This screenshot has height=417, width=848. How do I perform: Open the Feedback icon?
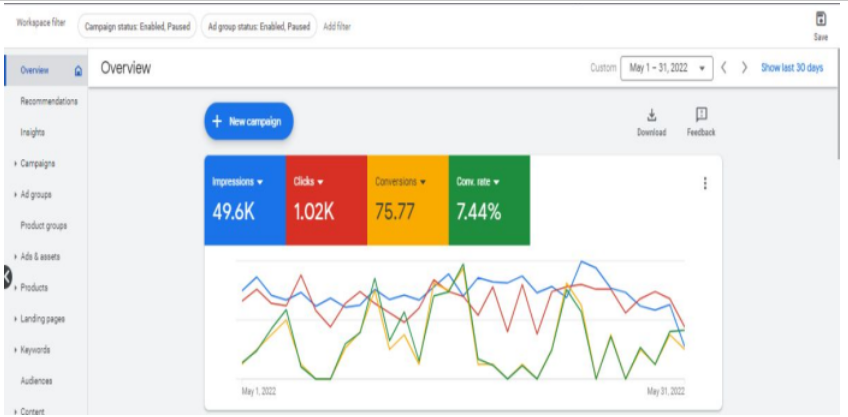tap(701, 115)
